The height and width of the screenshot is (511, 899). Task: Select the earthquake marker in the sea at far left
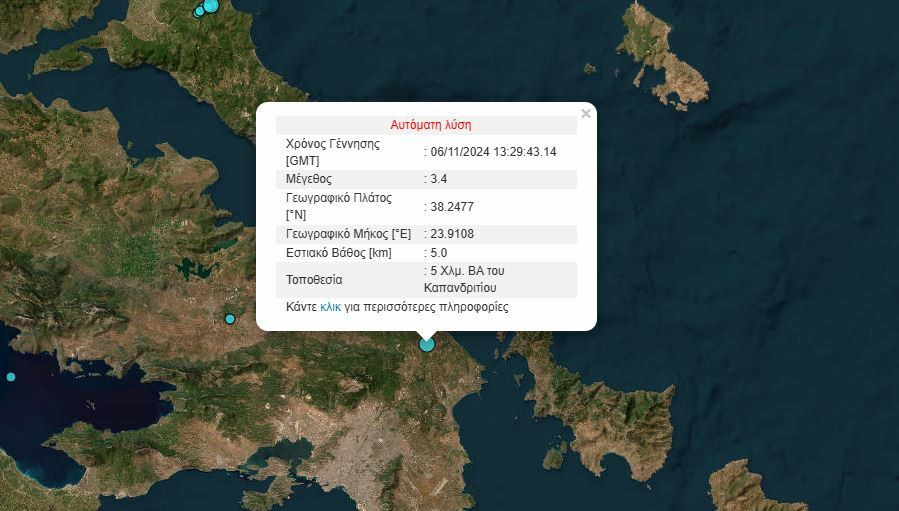(11, 377)
